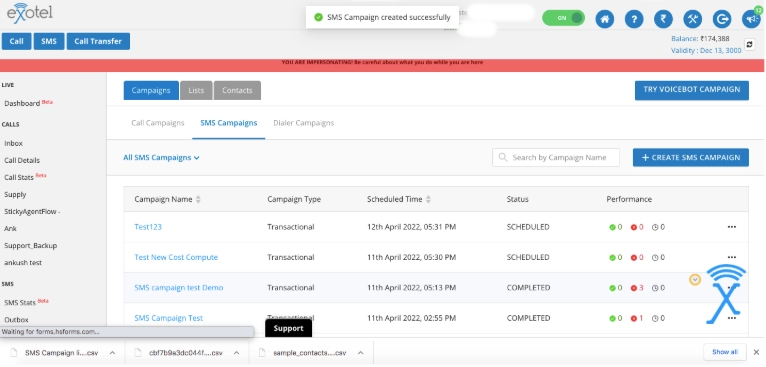Open Inbox in the sidebar

tap(14, 143)
